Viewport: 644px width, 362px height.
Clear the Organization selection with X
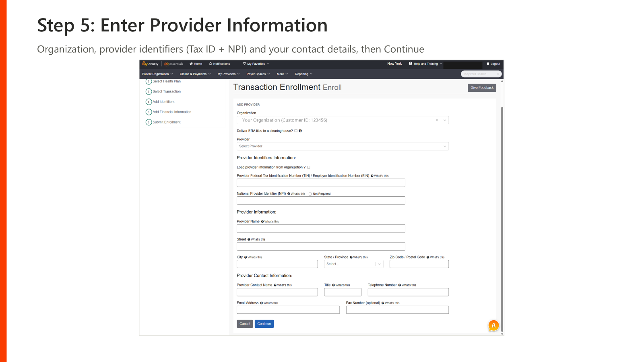[437, 120]
